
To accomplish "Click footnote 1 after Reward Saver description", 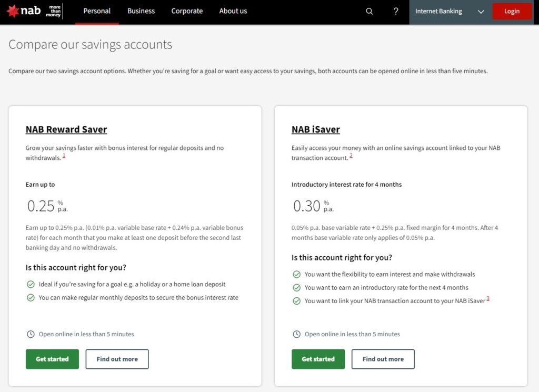I will [64, 156].
